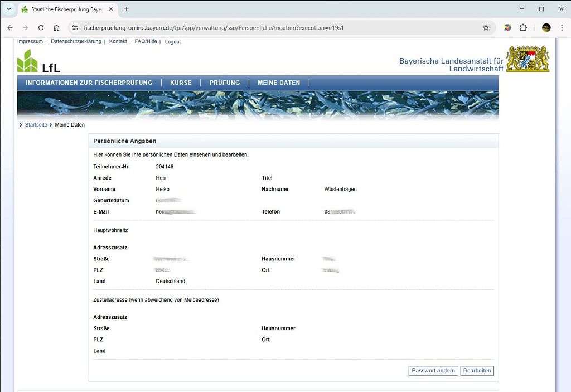Click Passwort ändern button
Viewport: 571px width, 392px height.
tap(433, 371)
